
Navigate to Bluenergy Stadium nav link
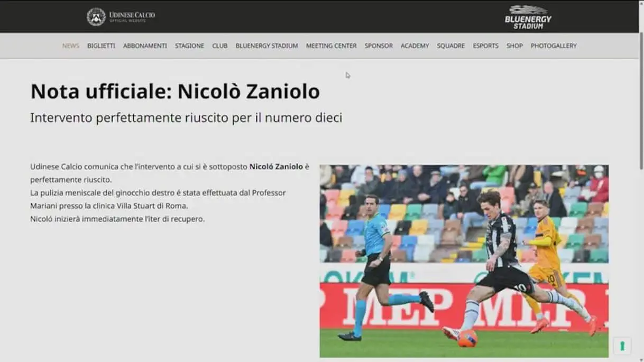tap(266, 46)
